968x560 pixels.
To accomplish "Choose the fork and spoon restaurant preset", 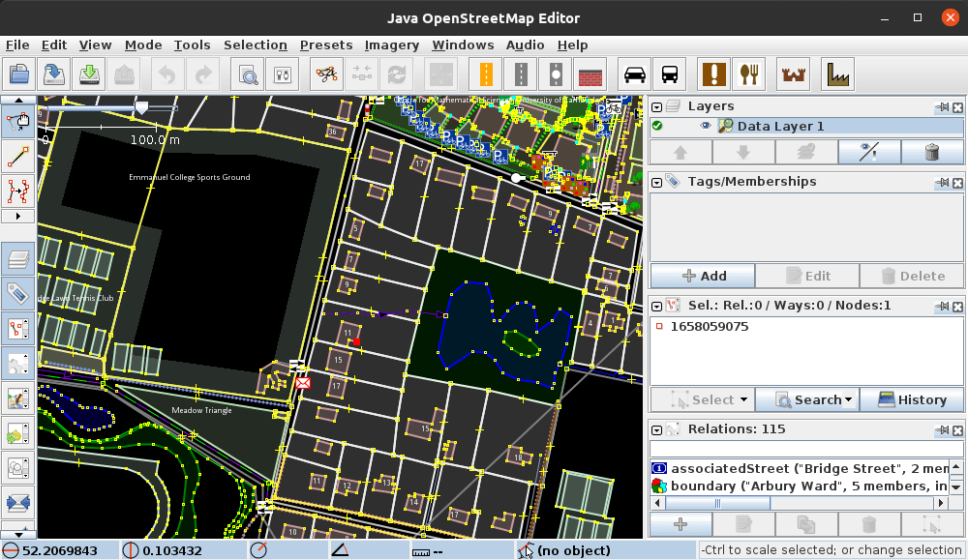I will point(749,74).
